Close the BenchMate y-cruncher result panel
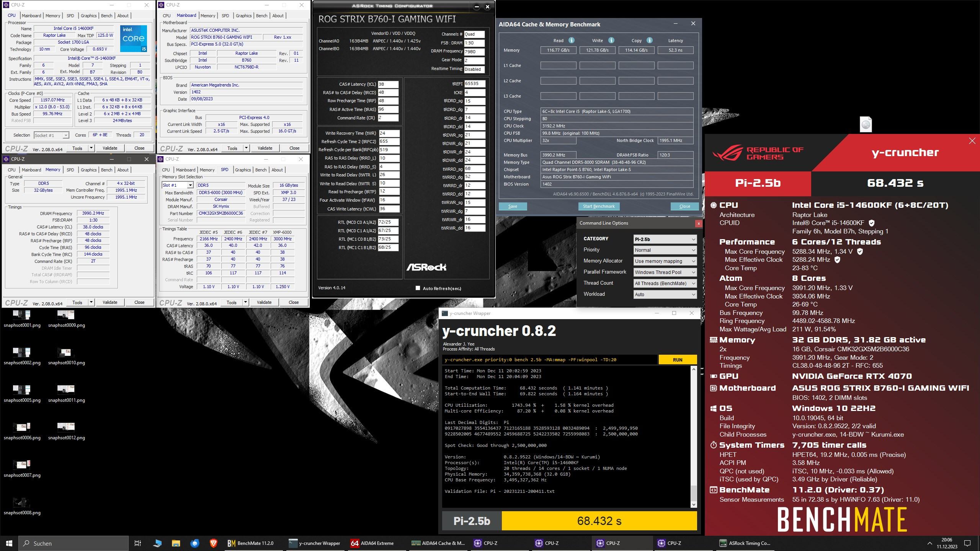 pos(972,141)
